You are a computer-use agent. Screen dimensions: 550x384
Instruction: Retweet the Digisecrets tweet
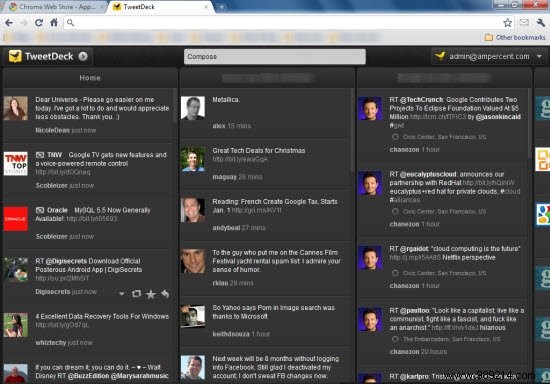(136, 294)
